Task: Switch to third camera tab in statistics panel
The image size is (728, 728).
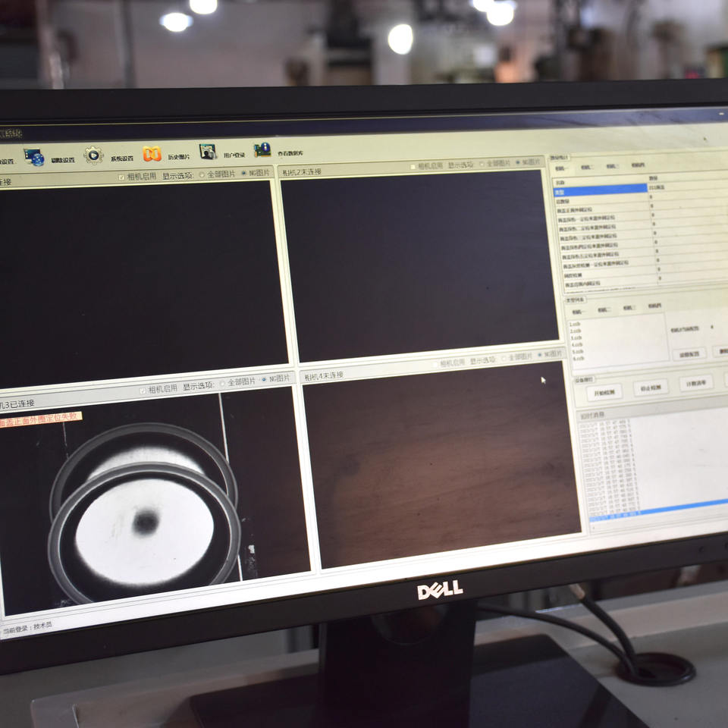Action: click(x=612, y=166)
